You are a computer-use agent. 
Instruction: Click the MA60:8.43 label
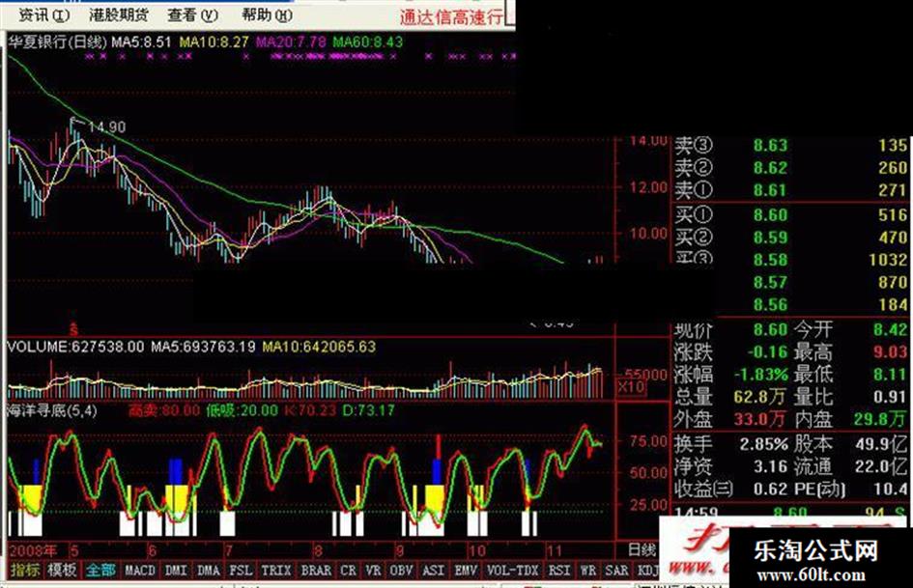pos(367,42)
